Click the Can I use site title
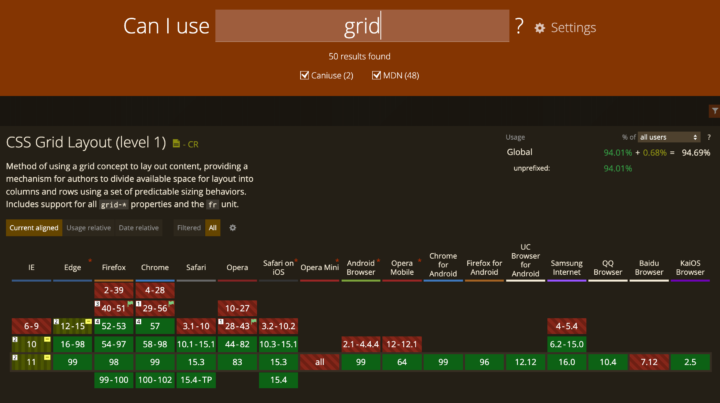 pyautogui.click(x=166, y=26)
